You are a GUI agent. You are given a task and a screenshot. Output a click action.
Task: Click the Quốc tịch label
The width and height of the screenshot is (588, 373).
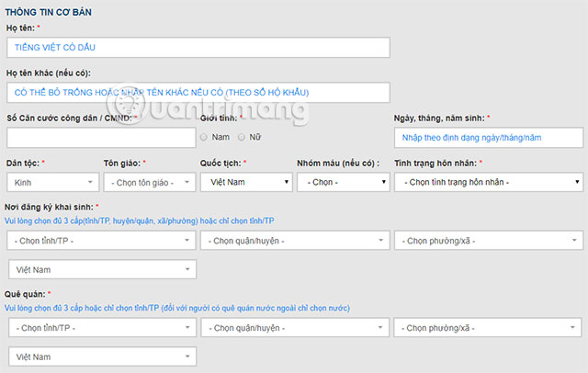pos(220,163)
